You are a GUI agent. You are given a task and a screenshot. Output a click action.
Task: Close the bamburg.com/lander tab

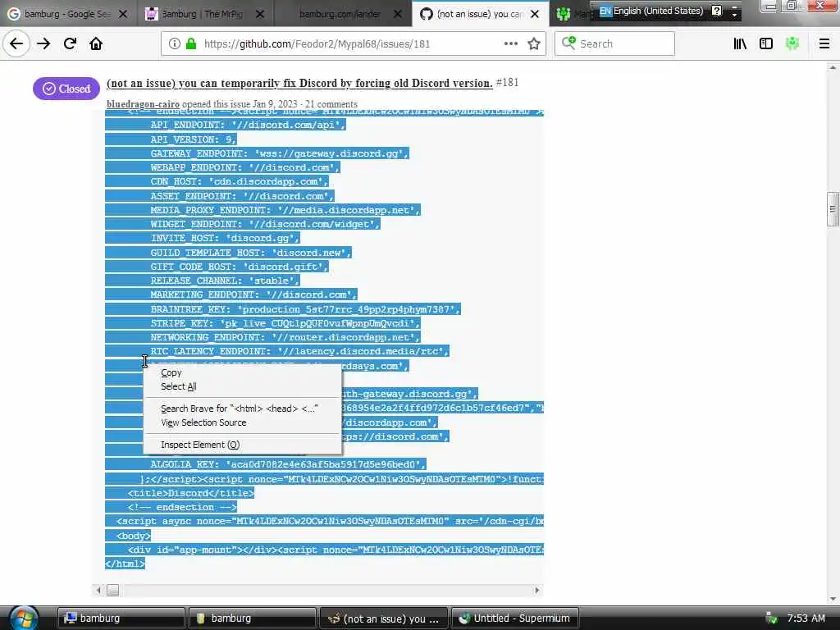(x=398, y=14)
